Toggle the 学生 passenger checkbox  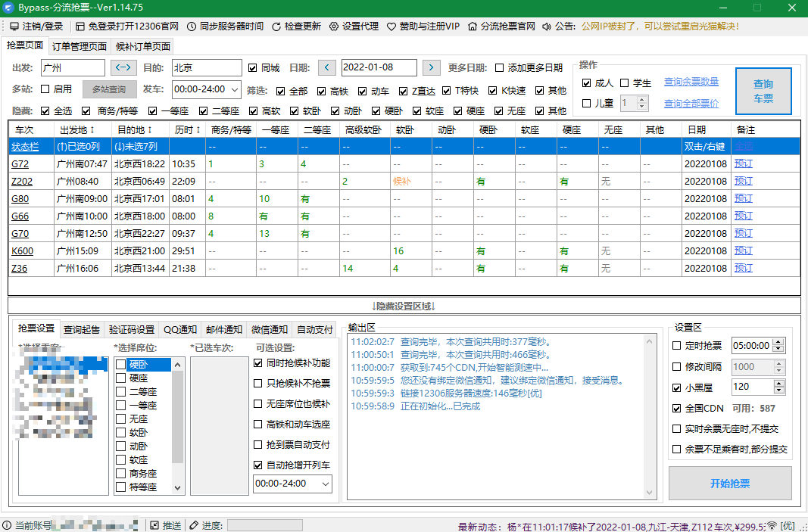click(x=625, y=83)
